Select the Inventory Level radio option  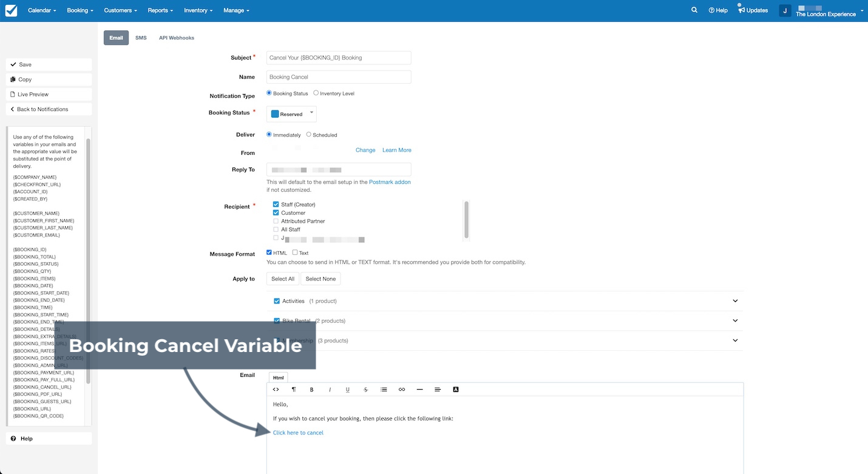point(316,93)
